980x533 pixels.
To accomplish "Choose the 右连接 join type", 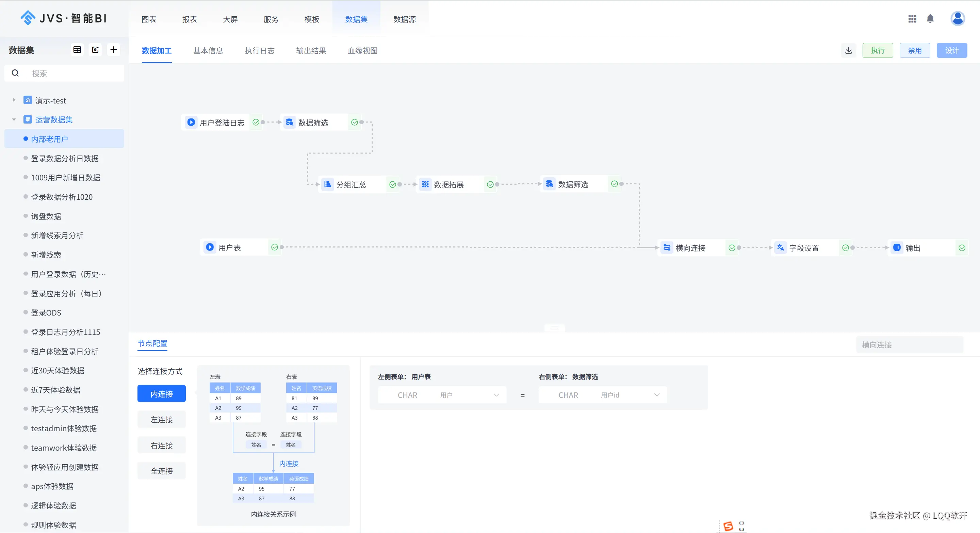I will point(161,446).
